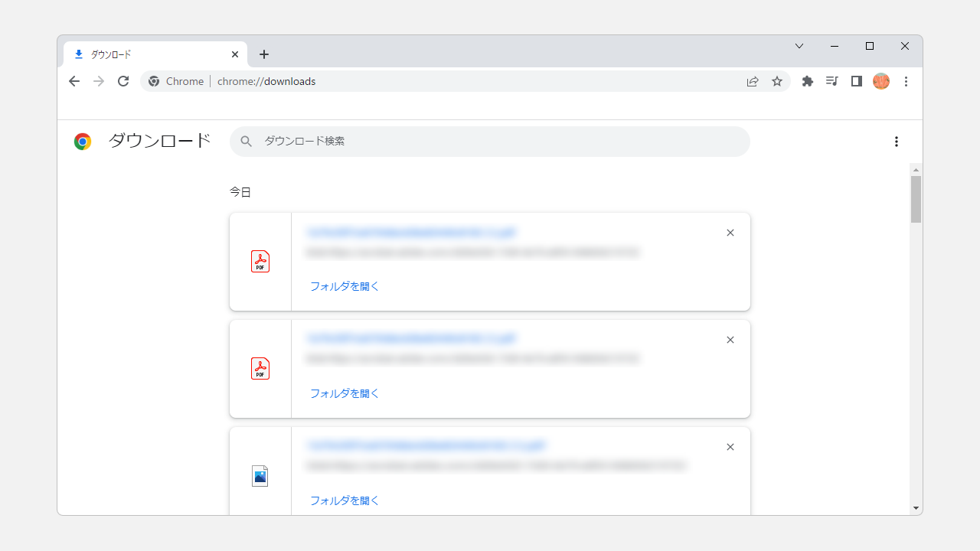Click the scrollbar down arrow

click(916, 508)
